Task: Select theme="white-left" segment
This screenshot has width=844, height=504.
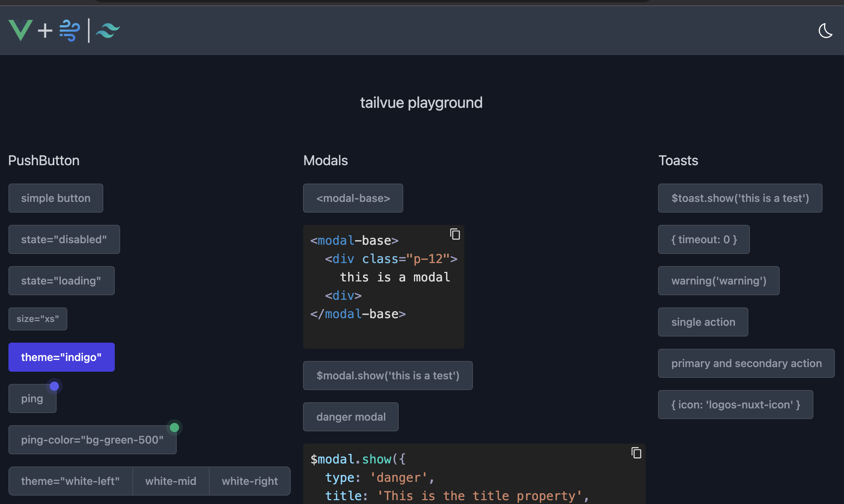Action: tap(70, 481)
